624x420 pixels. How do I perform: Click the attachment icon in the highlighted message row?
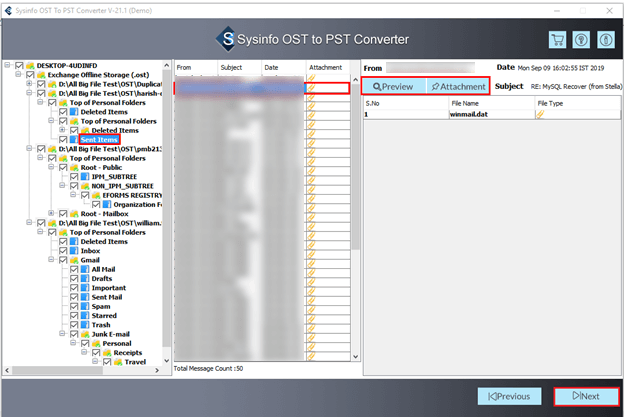(311, 88)
